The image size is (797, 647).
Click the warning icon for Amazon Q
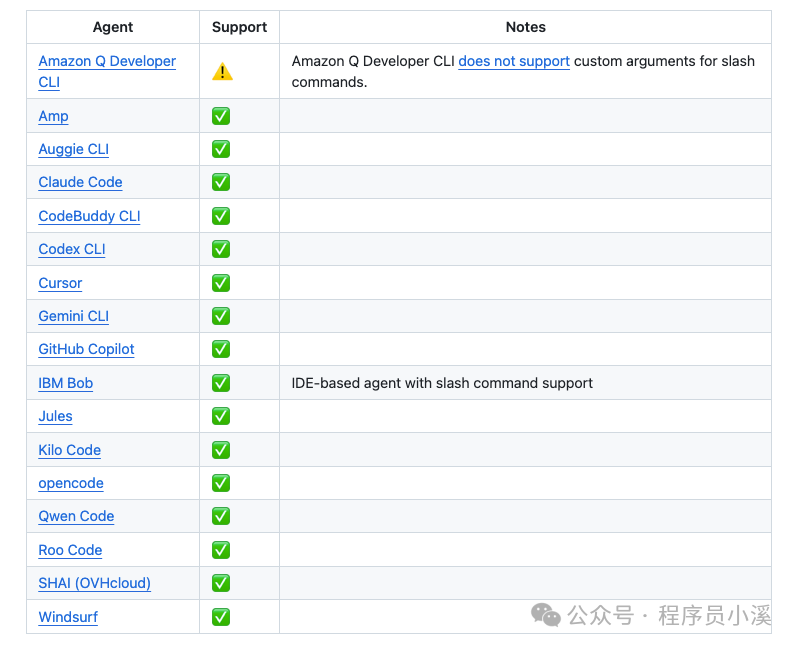(x=222, y=72)
